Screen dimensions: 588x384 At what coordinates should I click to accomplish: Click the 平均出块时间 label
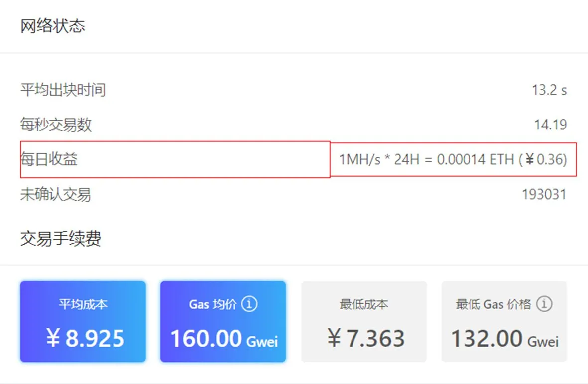(63, 90)
